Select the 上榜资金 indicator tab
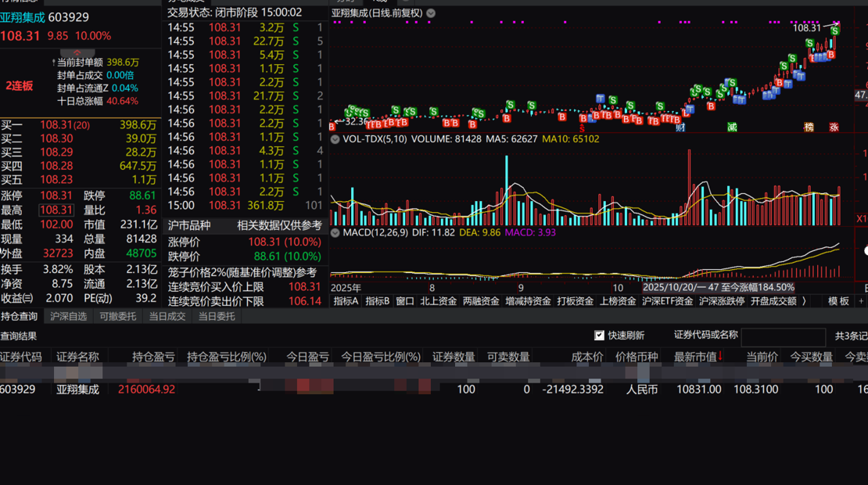This screenshot has height=485, width=868. (618, 301)
